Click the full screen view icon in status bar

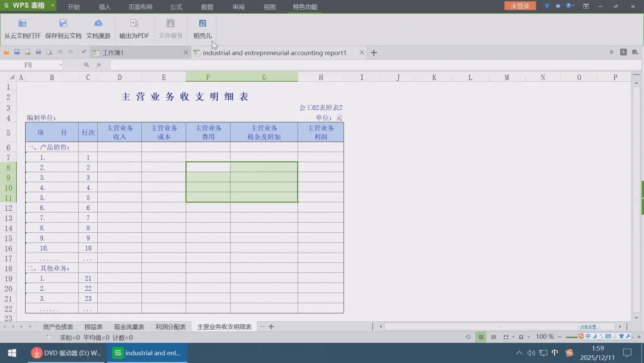[x=506, y=337]
